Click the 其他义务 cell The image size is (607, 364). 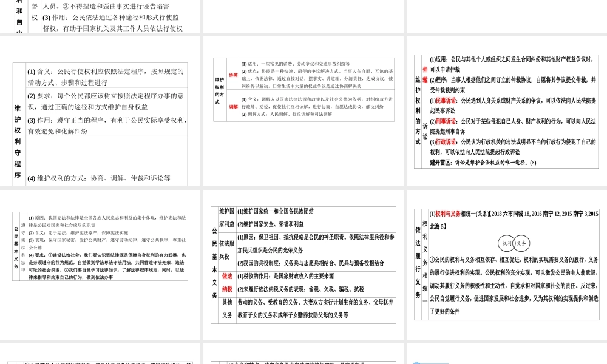click(227, 308)
